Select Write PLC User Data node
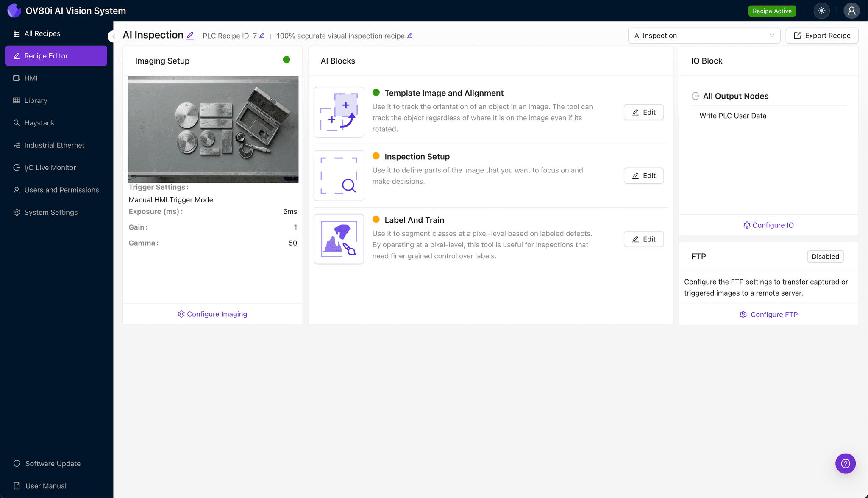 click(x=733, y=116)
